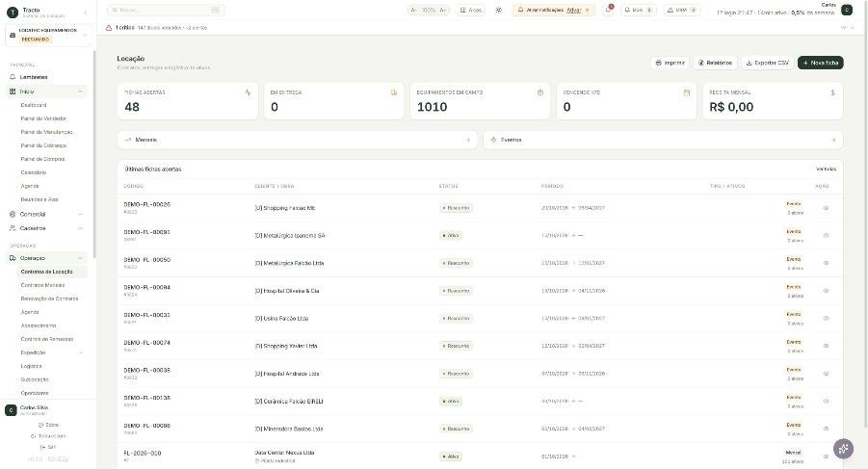
Task: Collapse the Operação sidebar section
Action: [x=80, y=258]
